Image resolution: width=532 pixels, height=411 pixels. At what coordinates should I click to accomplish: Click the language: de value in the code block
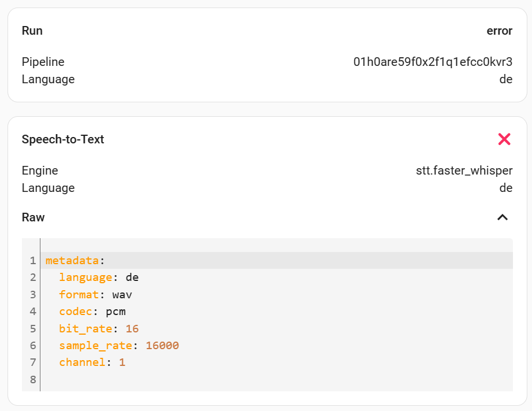99,277
